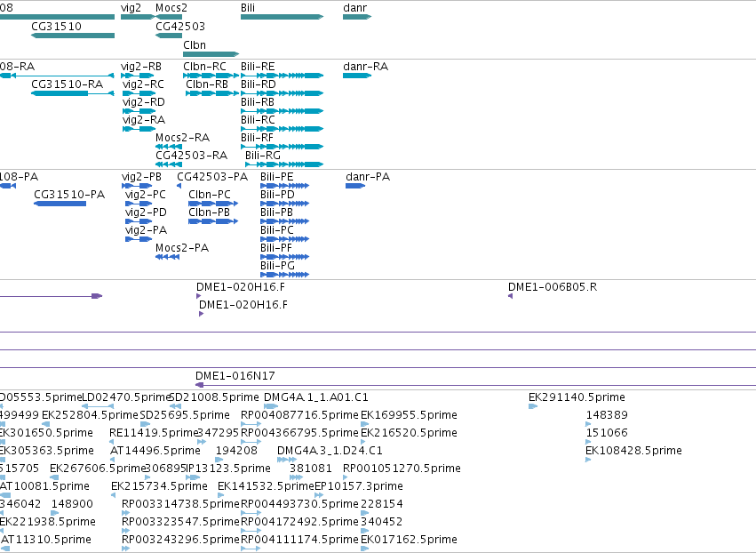Click protein label vig2-PC
The image size is (756, 553).
[x=146, y=195]
